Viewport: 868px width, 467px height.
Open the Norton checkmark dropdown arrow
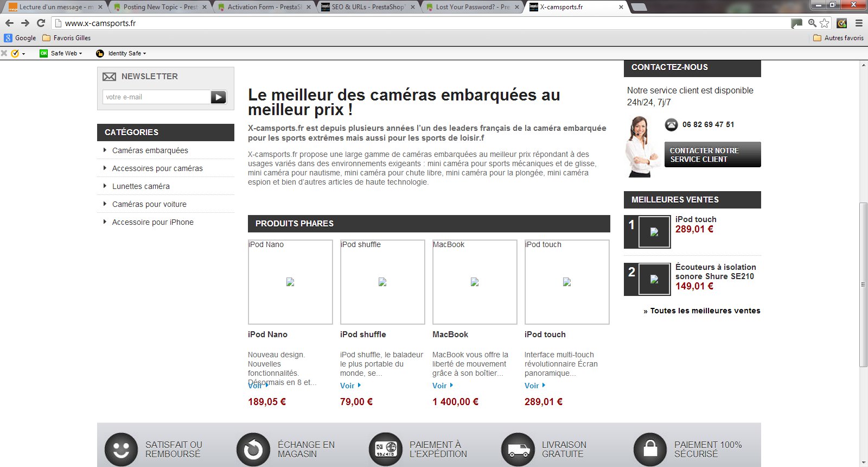point(23,54)
